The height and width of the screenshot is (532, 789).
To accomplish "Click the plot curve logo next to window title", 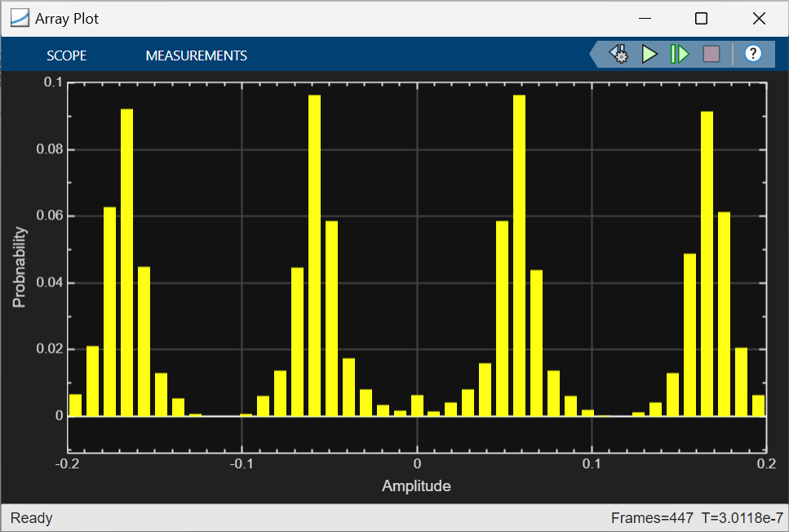I will point(19,18).
